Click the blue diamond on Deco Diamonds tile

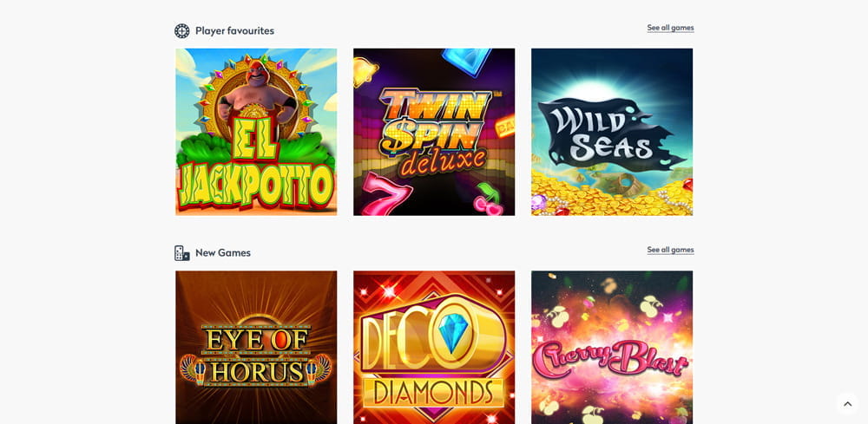point(453,332)
